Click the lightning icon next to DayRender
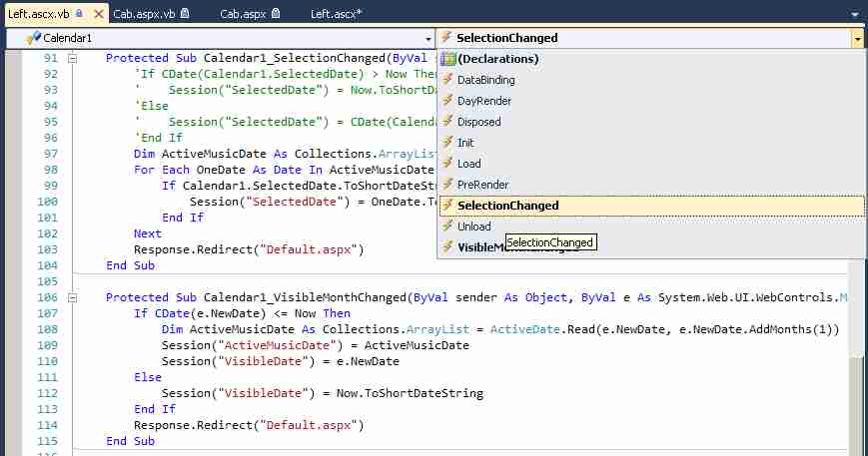The width and height of the screenshot is (868, 456). (x=447, y=101)
